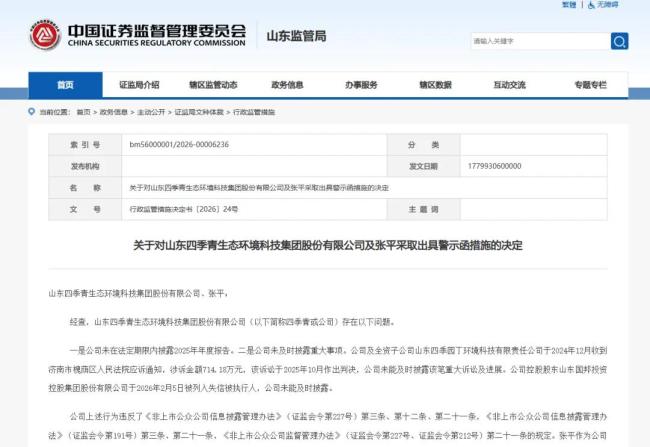Select the date value 1779930600000

tap(495, 166)
